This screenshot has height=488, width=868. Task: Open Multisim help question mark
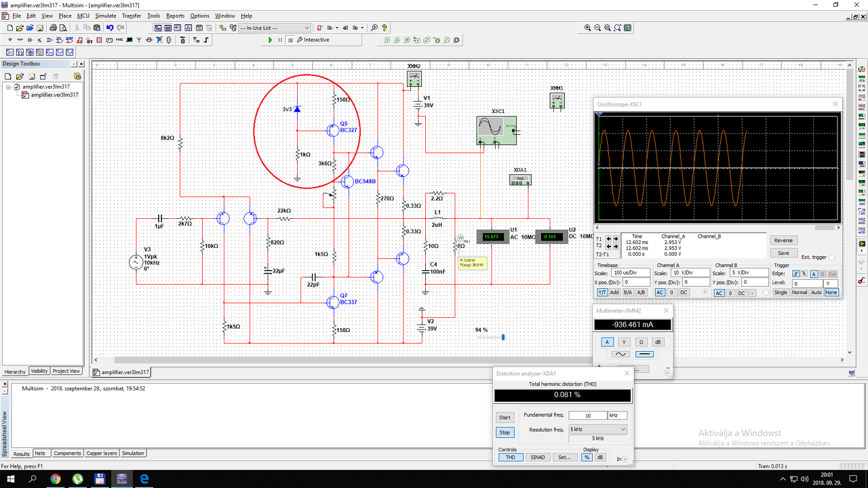384,28
